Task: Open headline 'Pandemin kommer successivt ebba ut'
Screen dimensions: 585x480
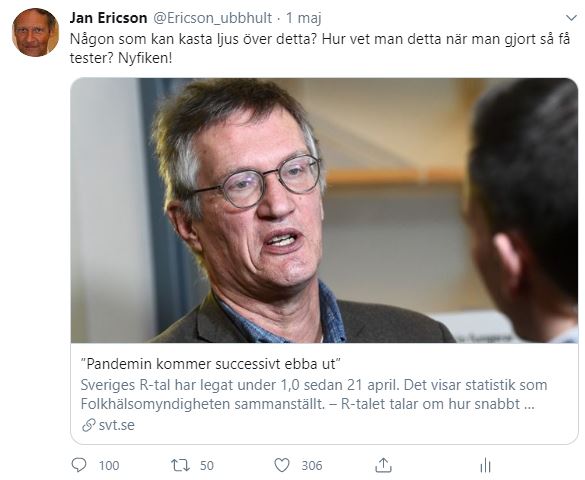Action: [210, 364]
